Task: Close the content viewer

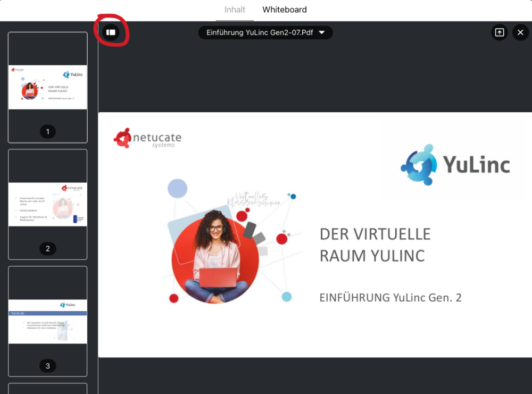Action: coord(520,32)
